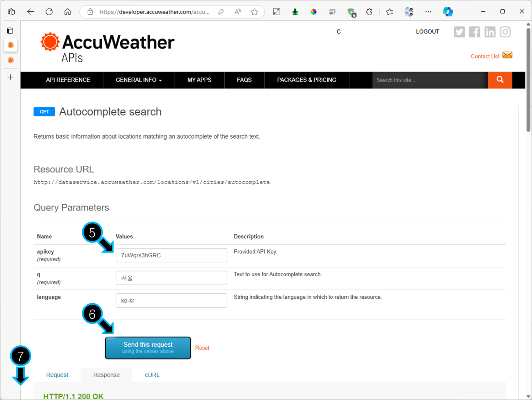The height and width of the screenshot is (400, 532).
Task: Expand the GENERAL INFO dropdown menu
Action: tap(139, 80)
